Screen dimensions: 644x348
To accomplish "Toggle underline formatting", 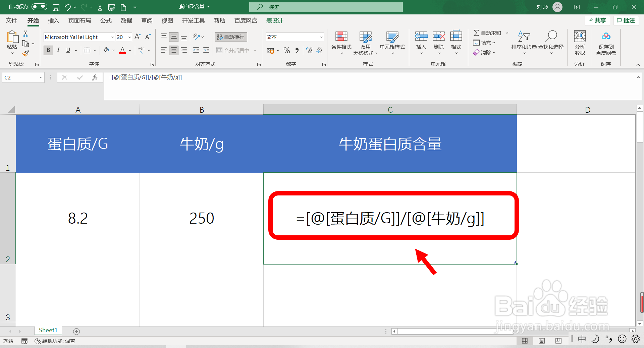I will [68, 50].
